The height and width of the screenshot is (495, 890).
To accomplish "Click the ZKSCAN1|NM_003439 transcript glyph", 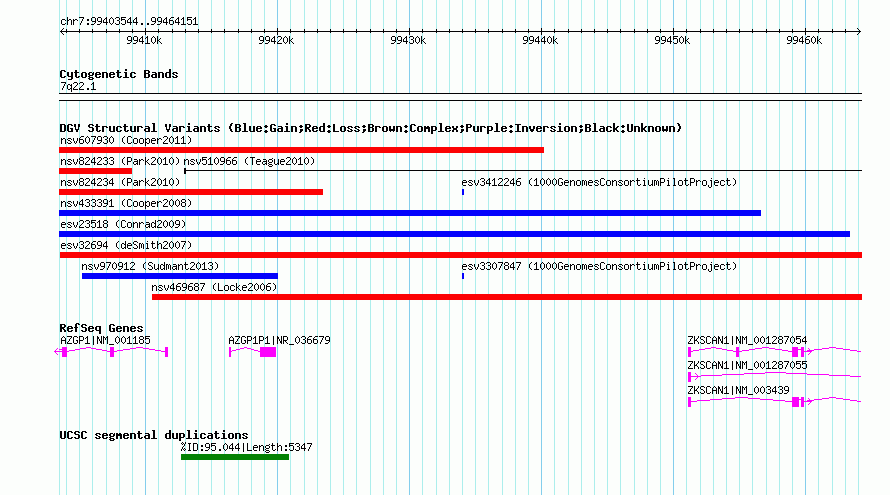I will pos(774,402).
